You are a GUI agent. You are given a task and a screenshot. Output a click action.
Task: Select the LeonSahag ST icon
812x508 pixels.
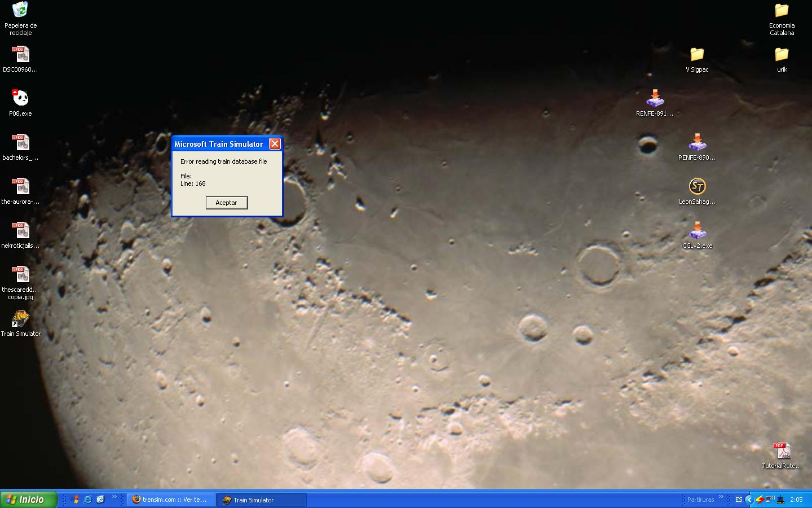tap(697, 186)
